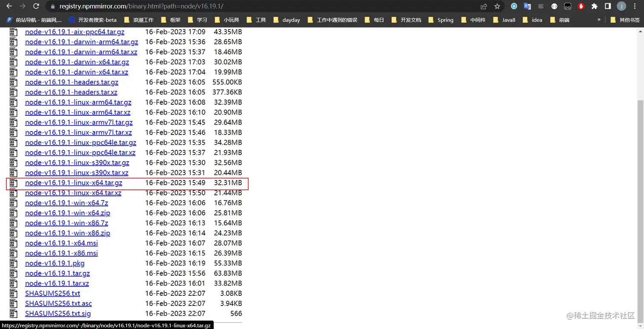Download node-v16.19.1.pkg
The height and width of the screenshot is (329, 644).
coord(55,263)
